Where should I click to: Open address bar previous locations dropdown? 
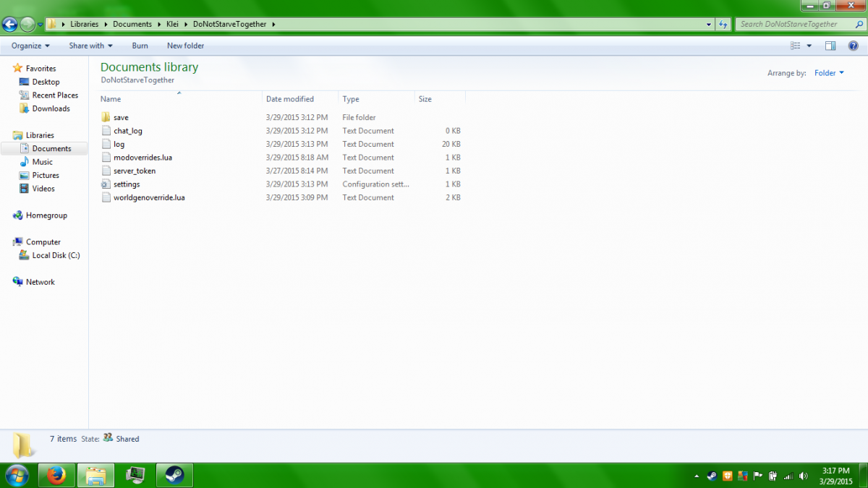[709, 24]
